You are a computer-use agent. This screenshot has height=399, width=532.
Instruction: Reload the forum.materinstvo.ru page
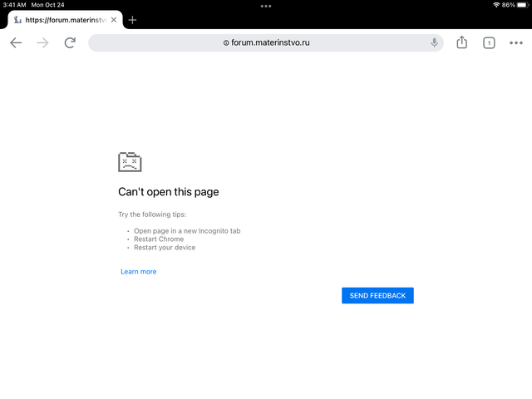tap(70, 42)
